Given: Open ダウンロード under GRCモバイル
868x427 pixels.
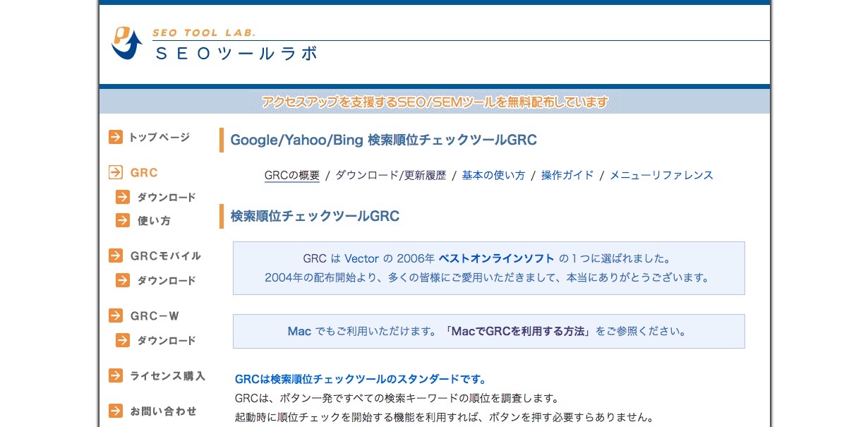Looking at the screenshot, I should 167,280.
